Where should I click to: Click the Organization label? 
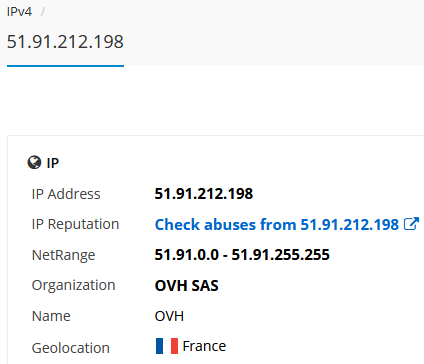73,286
